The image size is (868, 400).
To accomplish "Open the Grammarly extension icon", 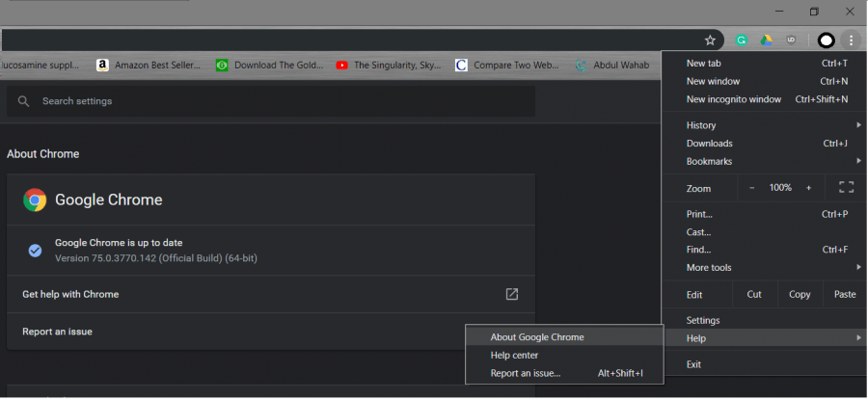I will 742,40.
